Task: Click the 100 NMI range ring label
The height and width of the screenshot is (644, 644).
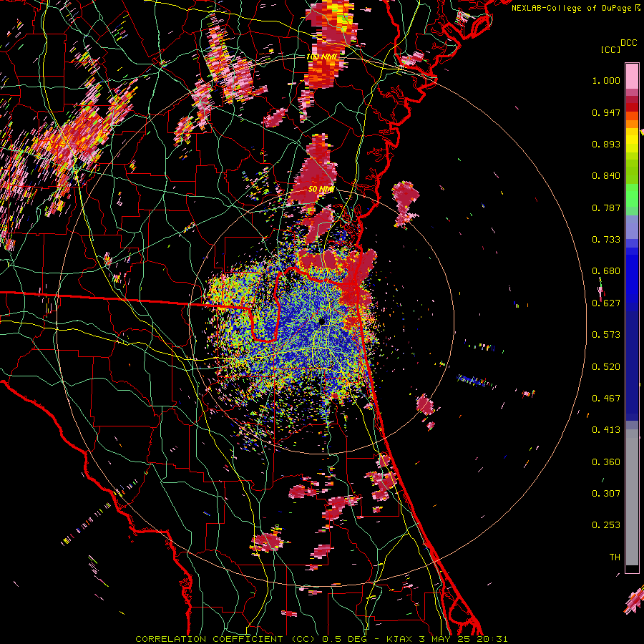Action: pyautogui.click(x=321, y=57)
